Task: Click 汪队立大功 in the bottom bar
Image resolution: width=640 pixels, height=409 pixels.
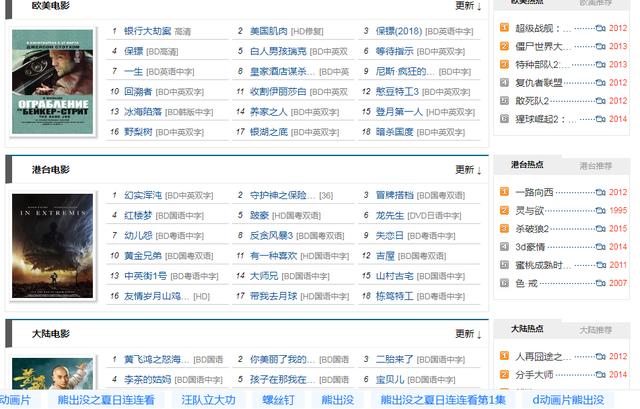Action: (209, 400)
